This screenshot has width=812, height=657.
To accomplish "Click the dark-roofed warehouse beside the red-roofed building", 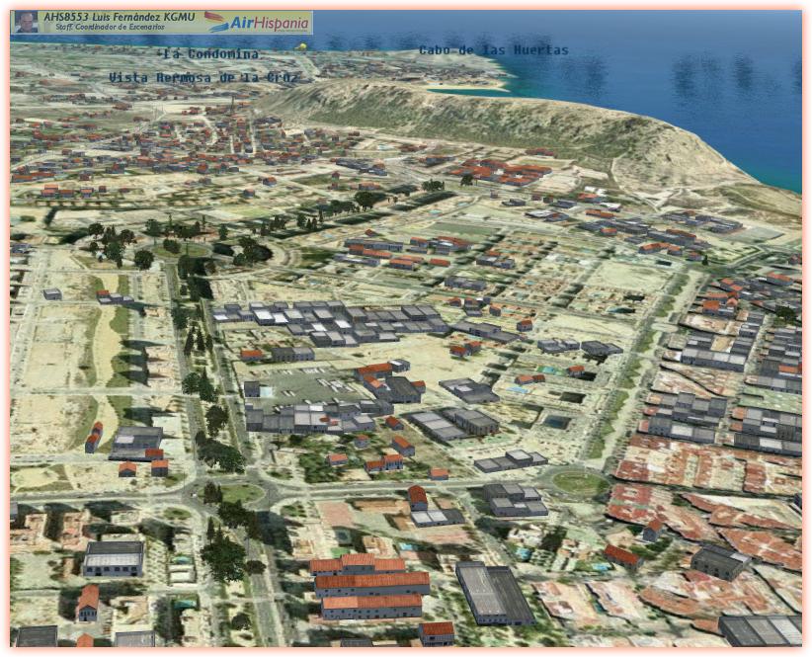I will pyautogui.click(x=495, y=593).
